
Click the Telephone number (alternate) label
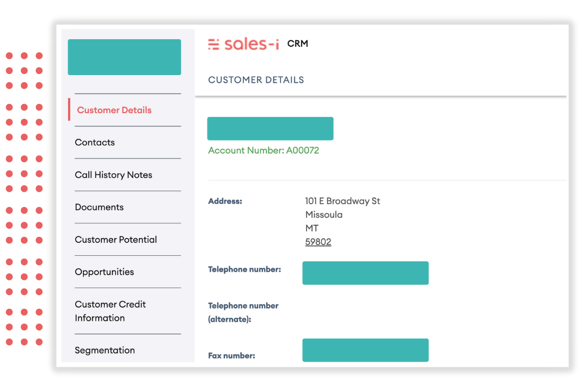tap(243, 313)
